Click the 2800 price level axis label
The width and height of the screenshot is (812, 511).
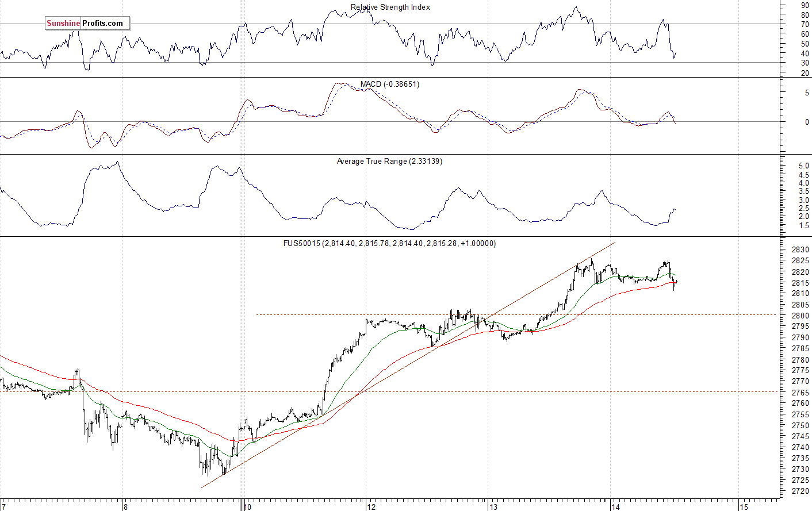tap(800, 316)
